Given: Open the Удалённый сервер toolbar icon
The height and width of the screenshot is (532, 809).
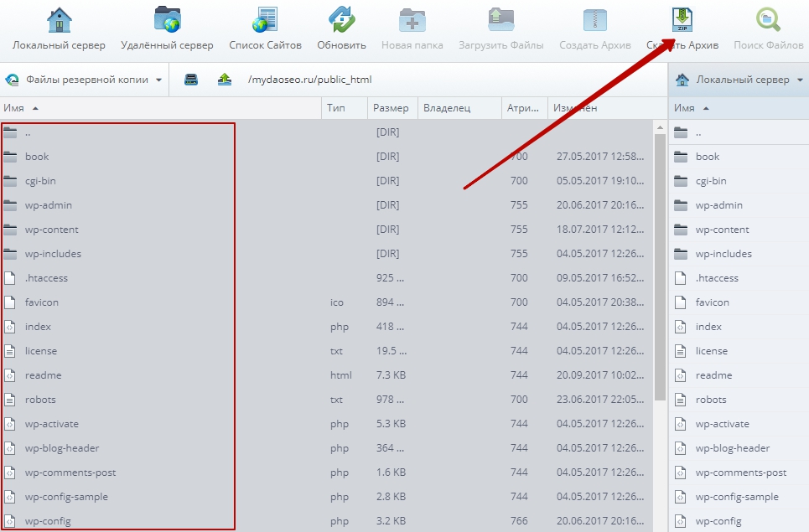Looking at the screenshot, I should click(x=167, y=20).
